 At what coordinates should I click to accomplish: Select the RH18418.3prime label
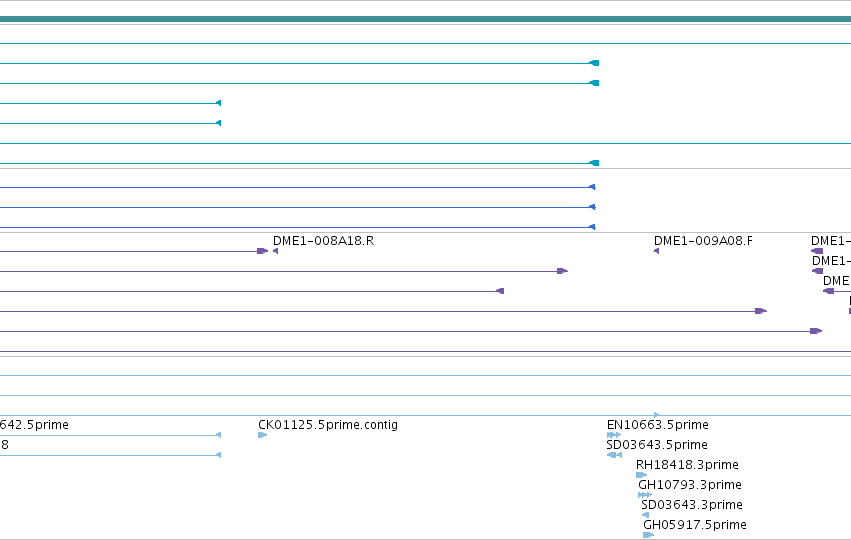[x=687, y=465]
